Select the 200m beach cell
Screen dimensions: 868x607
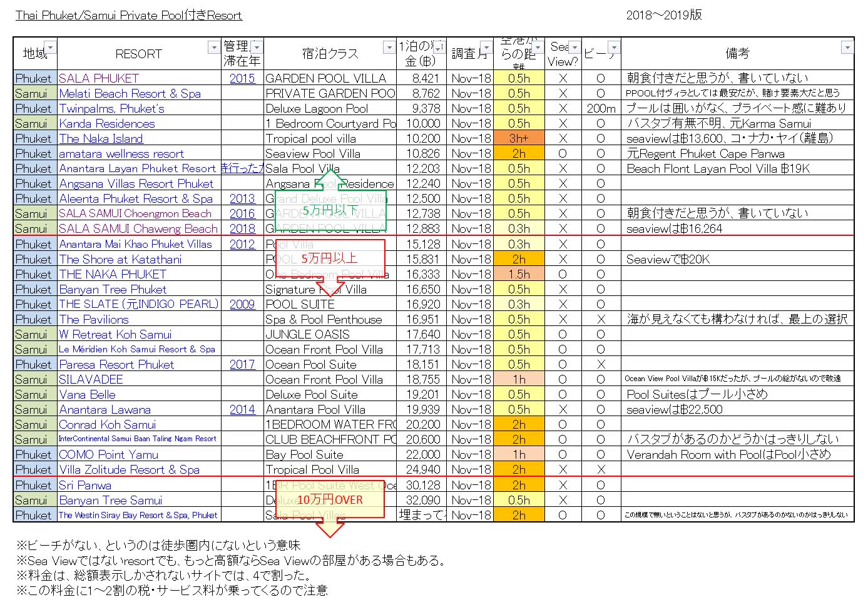pyautogui.click(x=601, y=108)
